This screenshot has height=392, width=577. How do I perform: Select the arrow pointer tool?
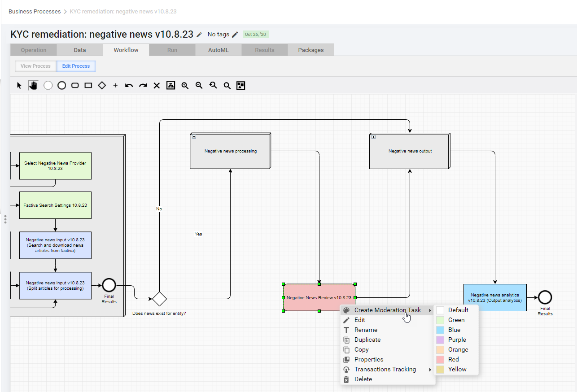(19, 85)
